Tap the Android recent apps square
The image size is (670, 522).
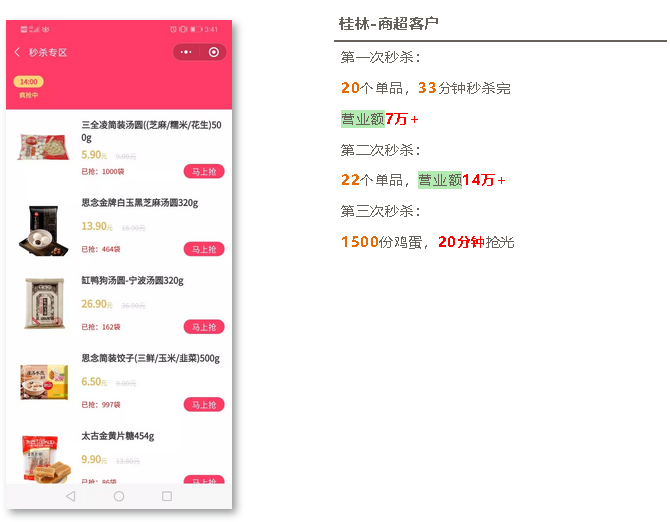(x=167, y=496)
